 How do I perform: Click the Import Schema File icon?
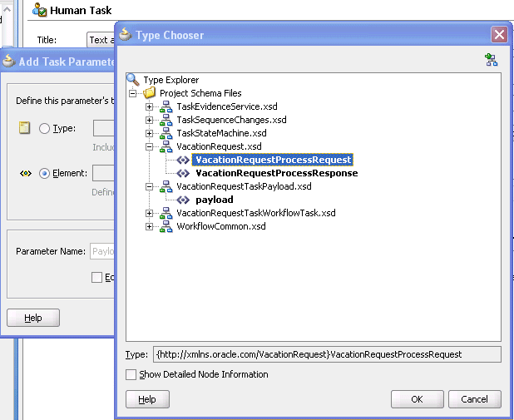(491, 60)
